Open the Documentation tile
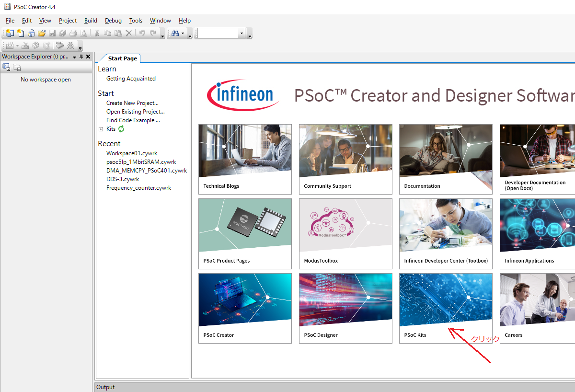This screenshot has width=575, height=392. click(446, 159)
